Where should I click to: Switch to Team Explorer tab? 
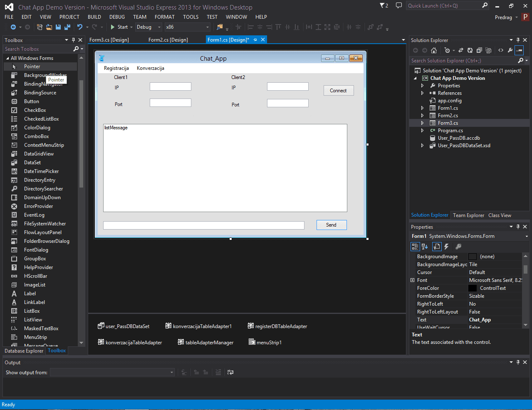coord(468,215)
